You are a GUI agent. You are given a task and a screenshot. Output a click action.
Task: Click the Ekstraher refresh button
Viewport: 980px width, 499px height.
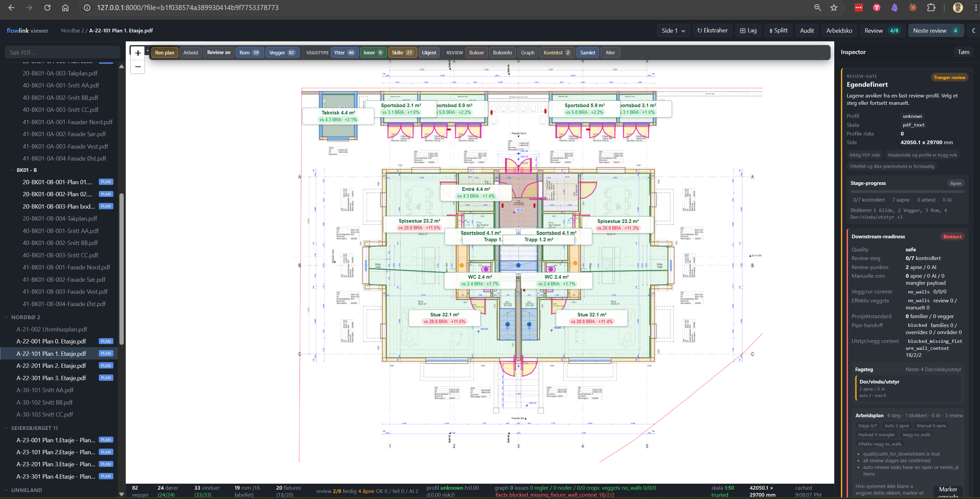712,30
